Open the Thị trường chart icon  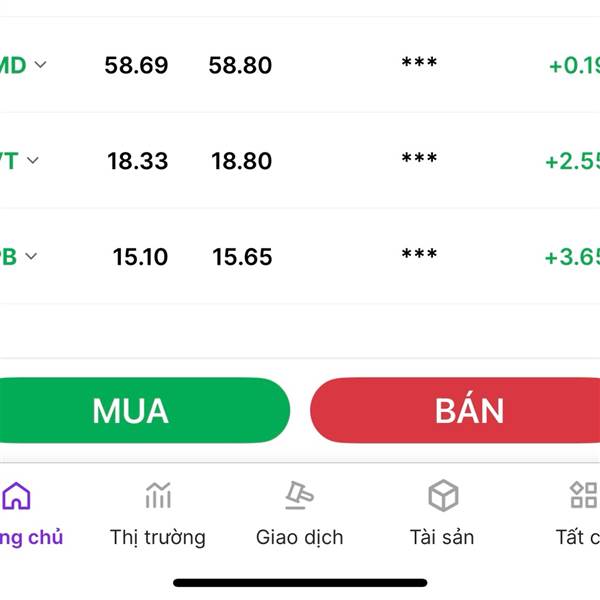click(158, 495)
